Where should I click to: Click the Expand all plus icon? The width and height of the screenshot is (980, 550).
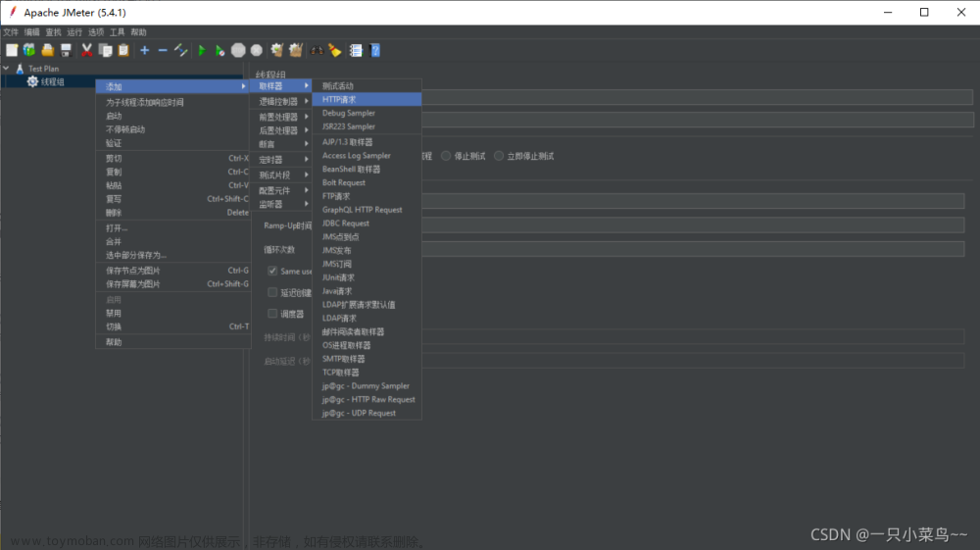[x=144, y=50]
